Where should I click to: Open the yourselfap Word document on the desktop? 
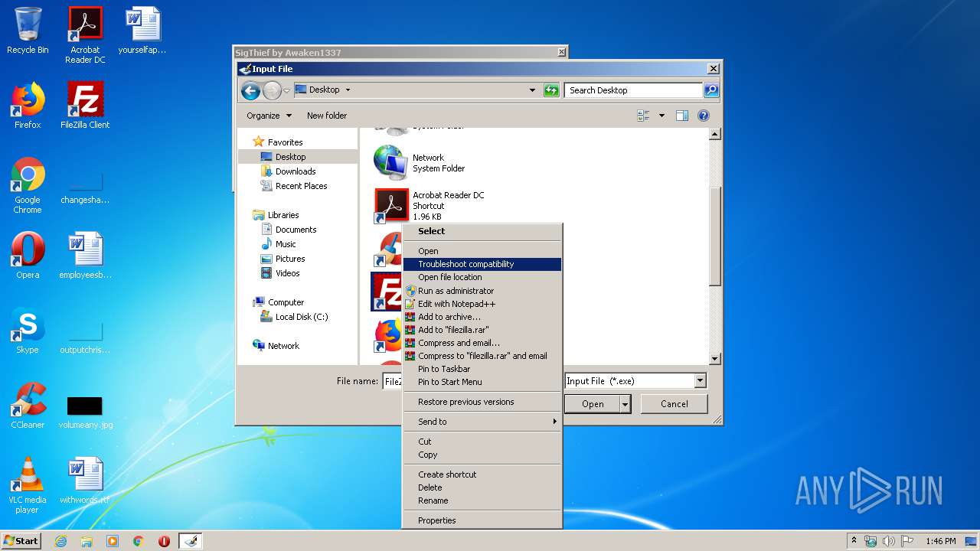142,31
